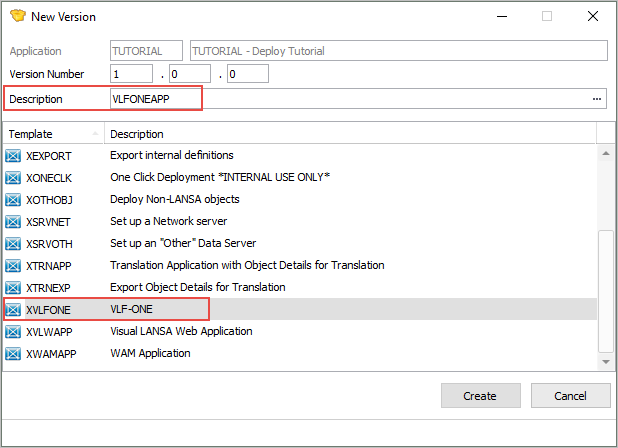Cancel the New Version dialog

click(x=570, y=396)
